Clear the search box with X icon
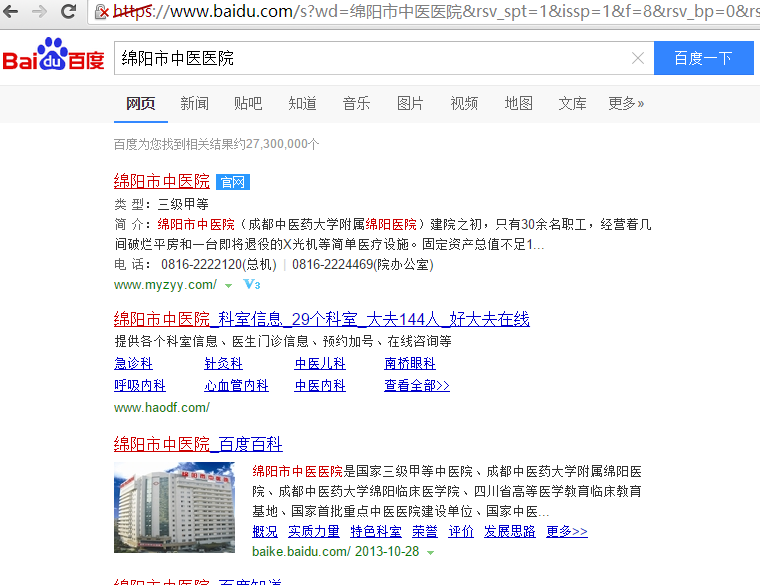This screenshot has height=585, width=760. pyautogui.click(x=638, y=58)
